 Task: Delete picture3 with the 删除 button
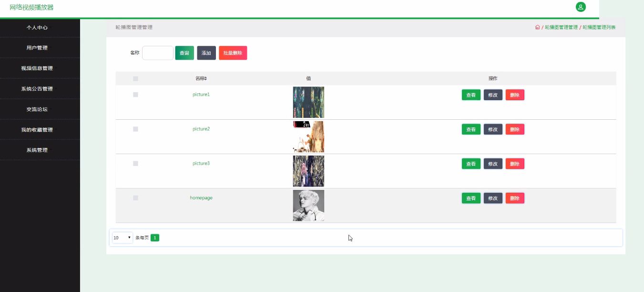tap(515, 164)
